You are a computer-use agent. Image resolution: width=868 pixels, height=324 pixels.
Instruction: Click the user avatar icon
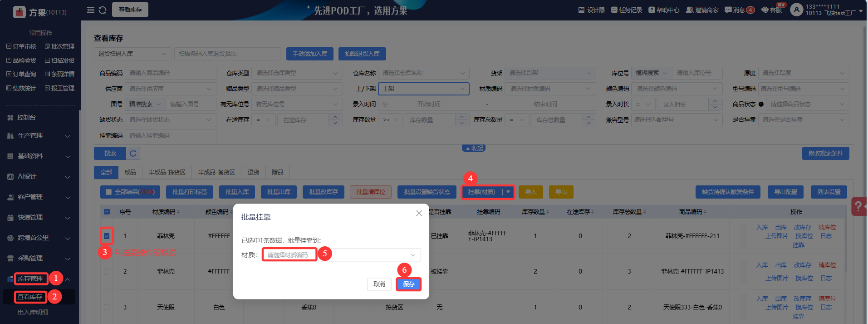(796, 10)
